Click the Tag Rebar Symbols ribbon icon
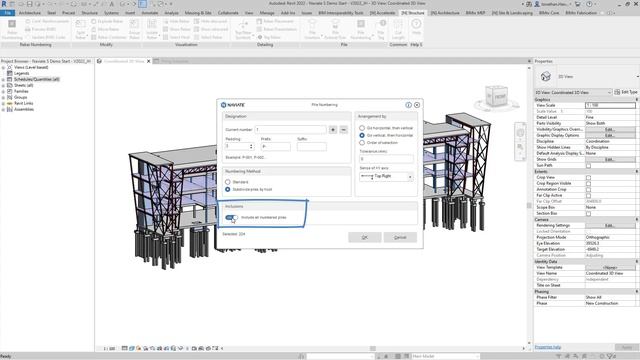640x360 pixels. [243, 25]
